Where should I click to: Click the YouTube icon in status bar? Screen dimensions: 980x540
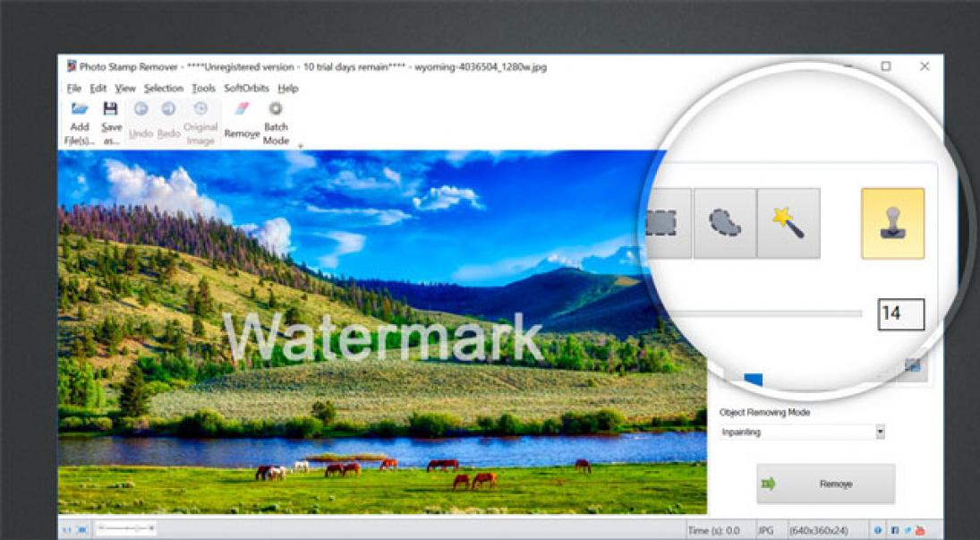[921, 530]
